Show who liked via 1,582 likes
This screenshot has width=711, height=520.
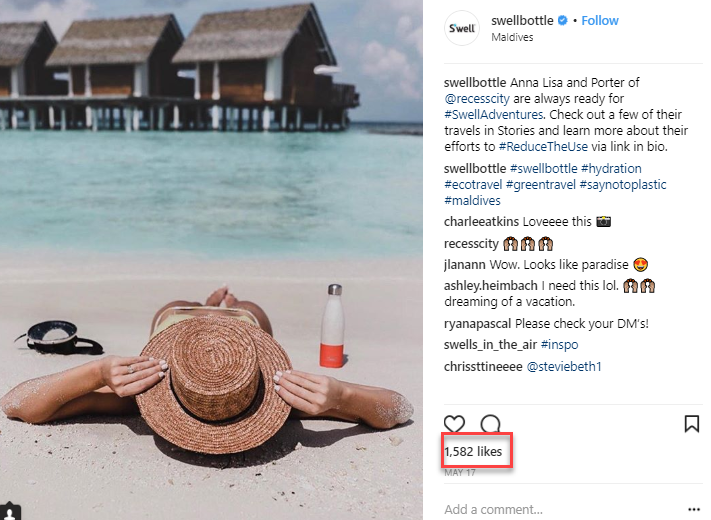pos(473,452)
